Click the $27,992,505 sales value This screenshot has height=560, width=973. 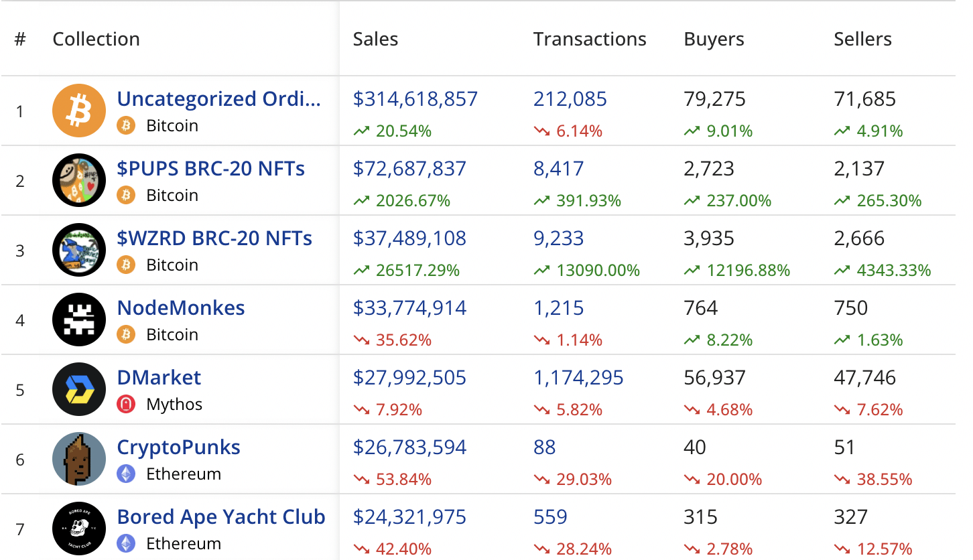pos(409,378)
